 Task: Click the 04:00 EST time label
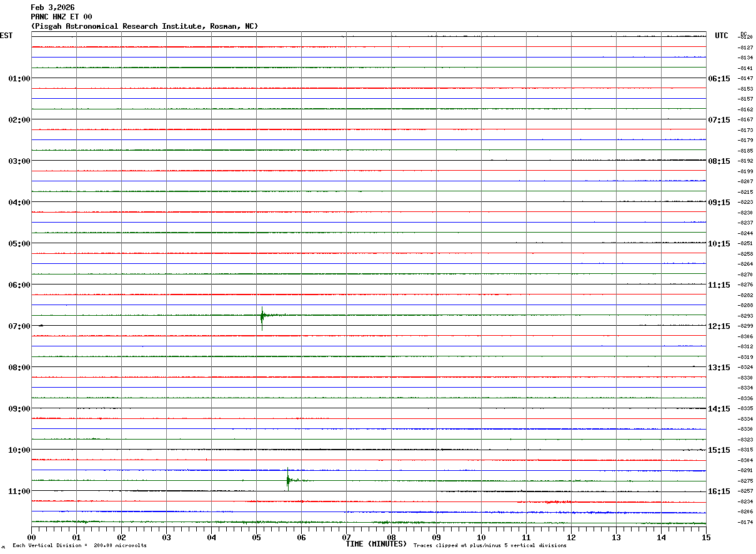click(19, 203)
